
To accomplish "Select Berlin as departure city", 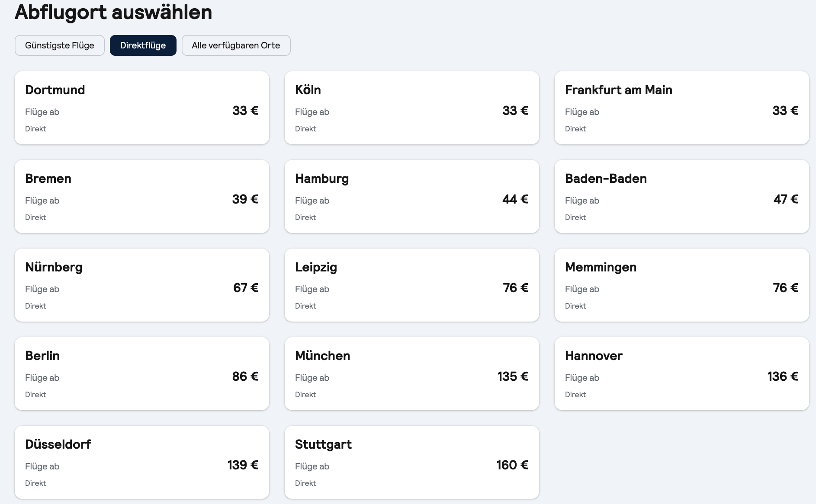I will (141, 373).
